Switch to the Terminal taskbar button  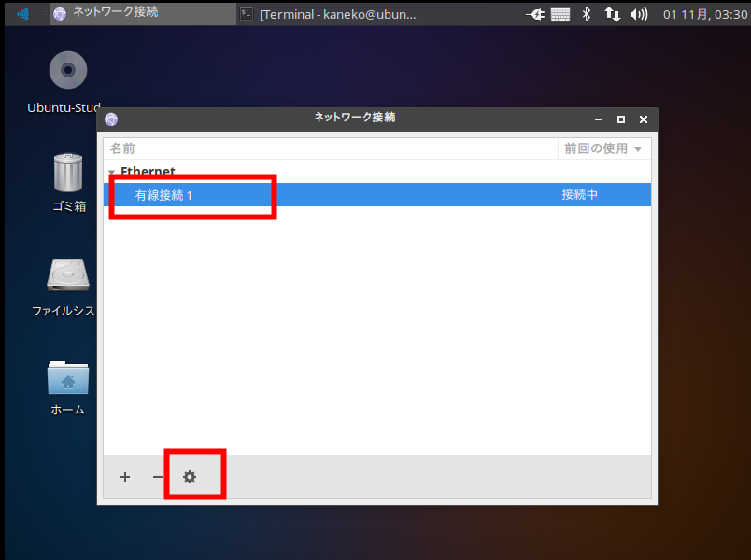(329, 14)
